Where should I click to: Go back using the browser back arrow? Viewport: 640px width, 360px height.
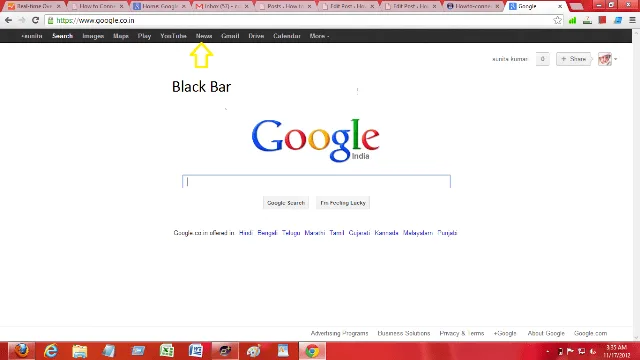(x=9, y=20)
